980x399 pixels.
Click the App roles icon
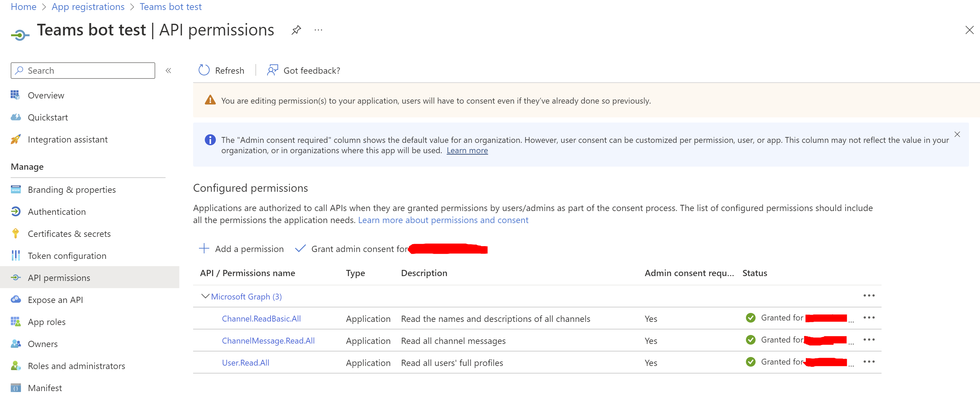[x=15, y=322]
